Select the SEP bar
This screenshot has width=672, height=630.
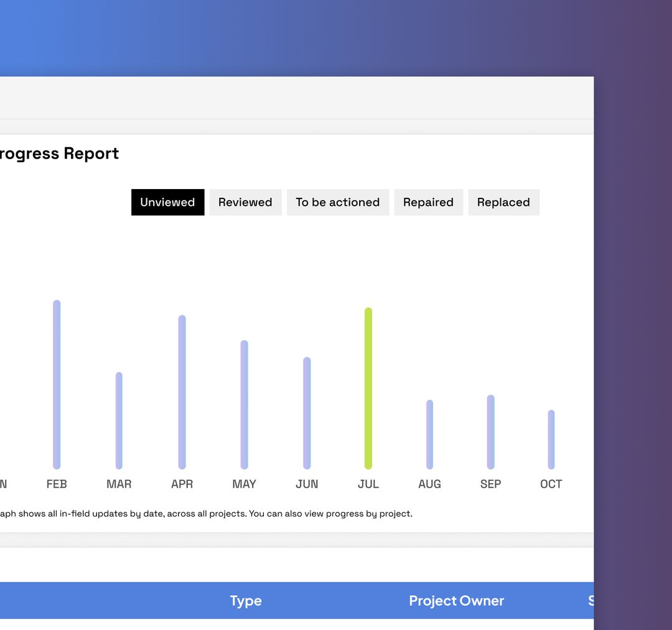490,432
